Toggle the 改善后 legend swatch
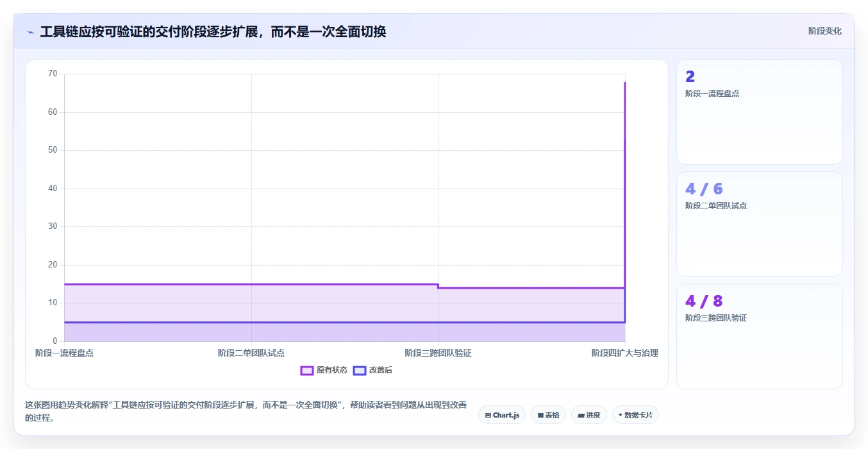Screen dimensions: 868x449 coord(359,370)
